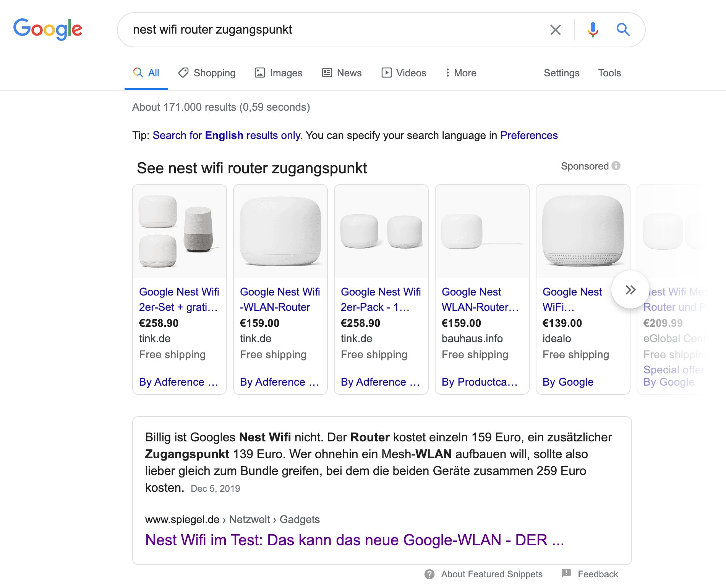The height and width of the screenshot is (588, 726).
Task: Open the single Nest Wifi WLAN-Router image from tink.de
Action: [x=280, y=231]
